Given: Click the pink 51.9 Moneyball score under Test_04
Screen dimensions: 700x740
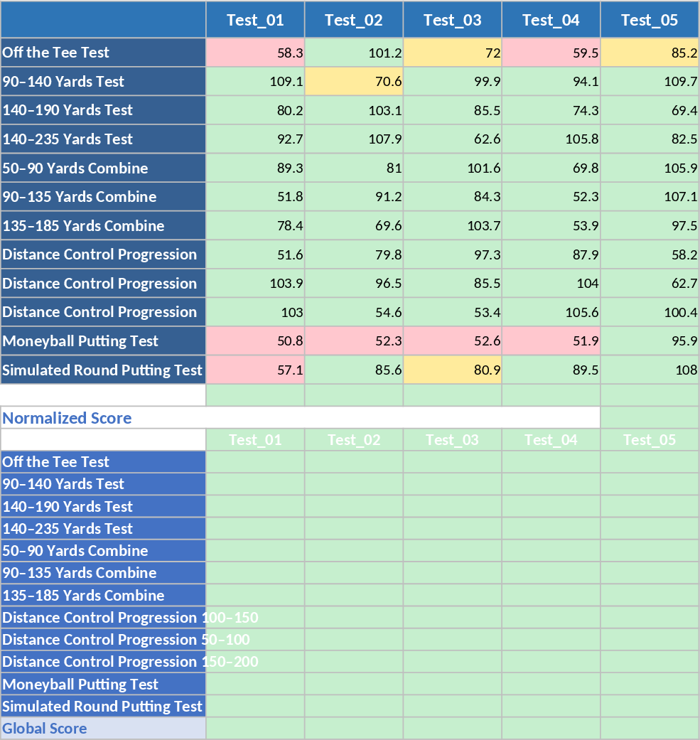Looking at the screenshot, I should (x=551, y=340).
